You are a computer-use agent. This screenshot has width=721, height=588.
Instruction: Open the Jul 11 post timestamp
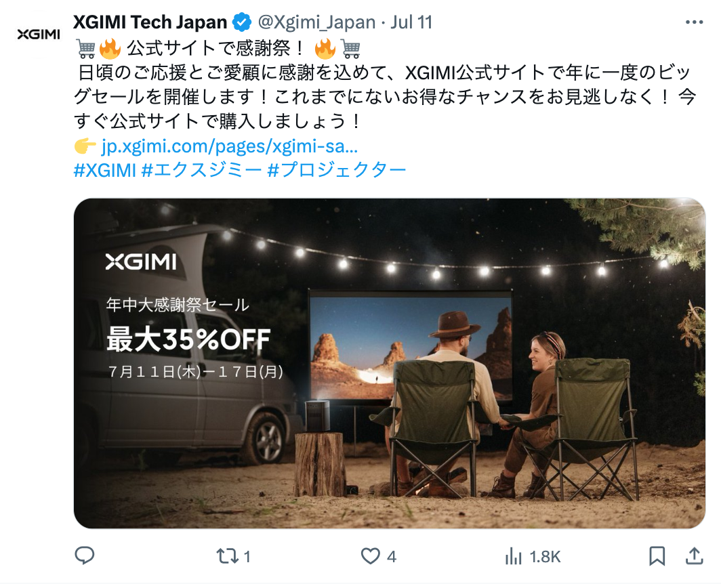coord(411,22)
